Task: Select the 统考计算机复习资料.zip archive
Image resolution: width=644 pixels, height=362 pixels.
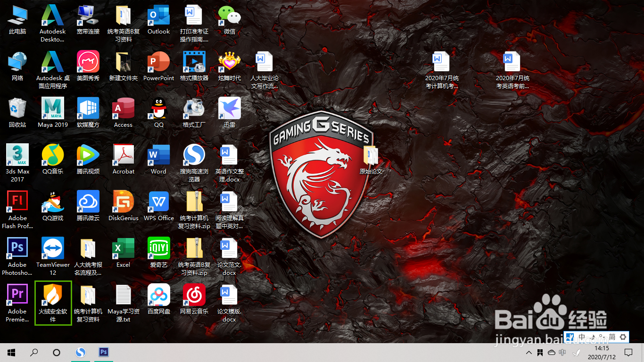Action: tap(194, 210)
